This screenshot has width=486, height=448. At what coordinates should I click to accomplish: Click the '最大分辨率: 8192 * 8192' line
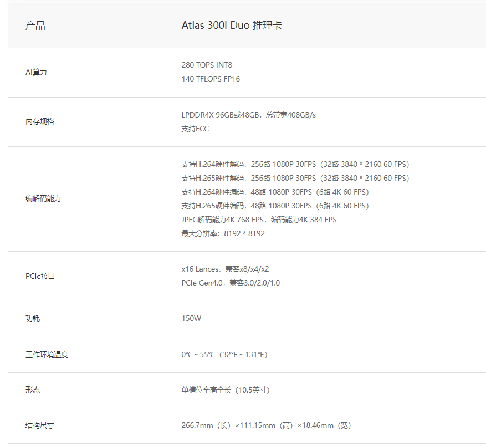click(x=223, y=234)
